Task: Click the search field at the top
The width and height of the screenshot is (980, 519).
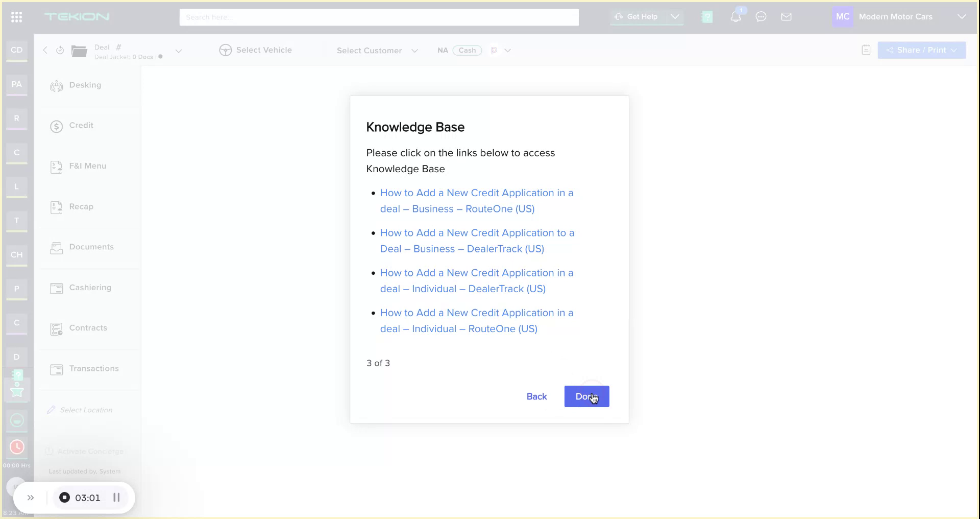Action: [x=379, y=17]
